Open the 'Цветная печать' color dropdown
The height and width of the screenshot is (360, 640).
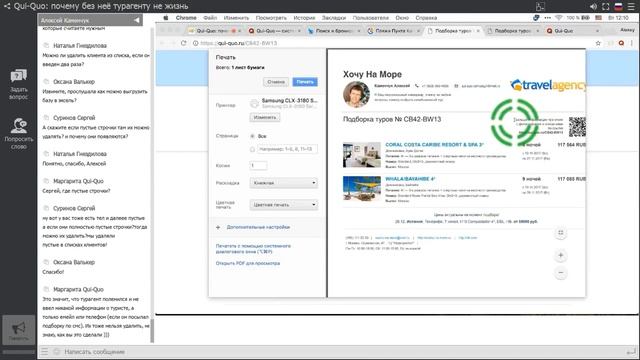pos(284,204)
